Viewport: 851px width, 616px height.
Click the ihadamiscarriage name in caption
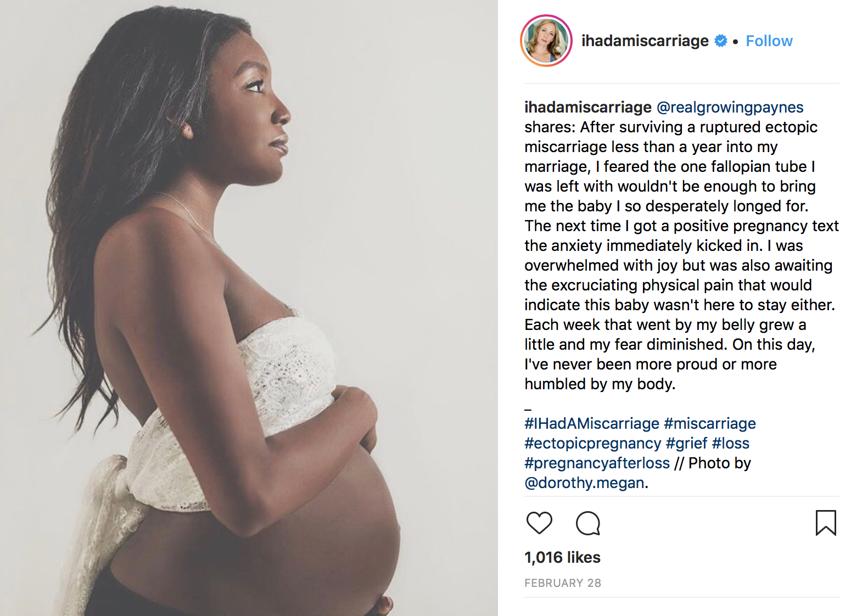pyautogui.click(x=587, y=108)
